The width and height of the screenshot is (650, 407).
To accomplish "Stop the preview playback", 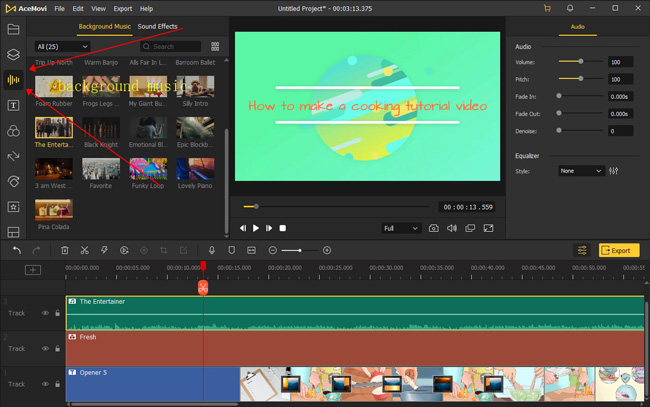I will coord(283,228).
